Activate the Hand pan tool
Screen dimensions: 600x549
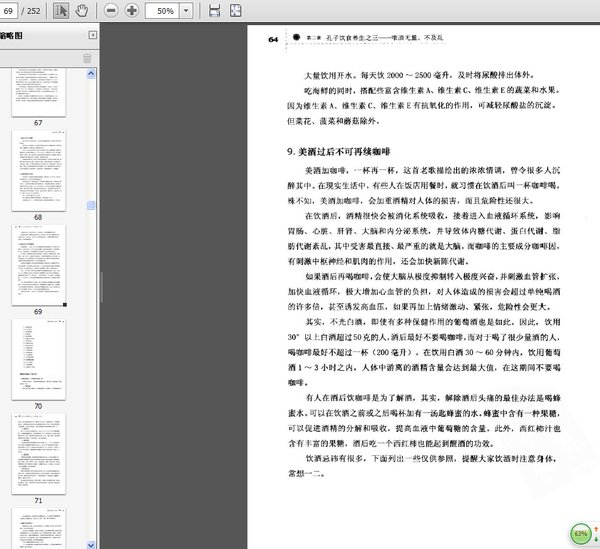click(x=82, y=11)
